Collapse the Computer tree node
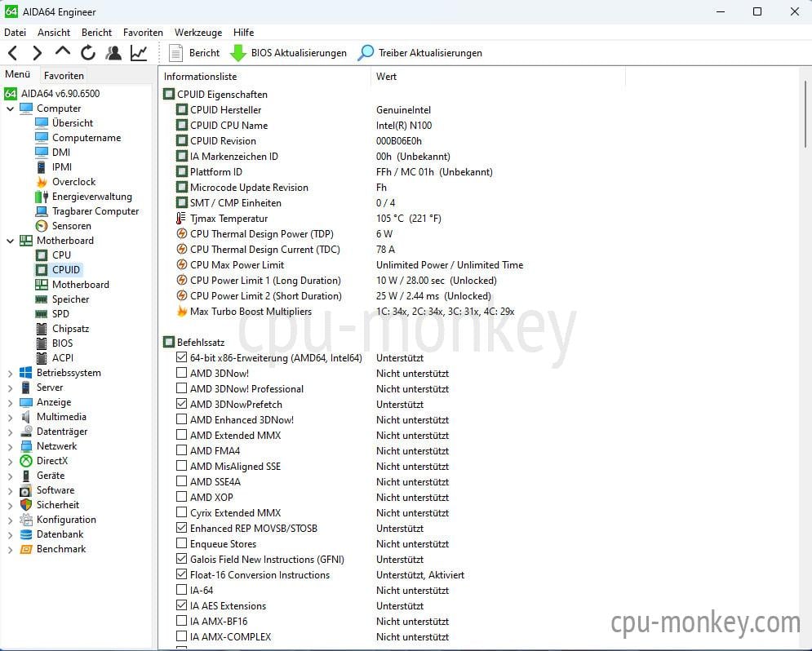The width and height of the screenshot is (812, 651). [11, 108]
